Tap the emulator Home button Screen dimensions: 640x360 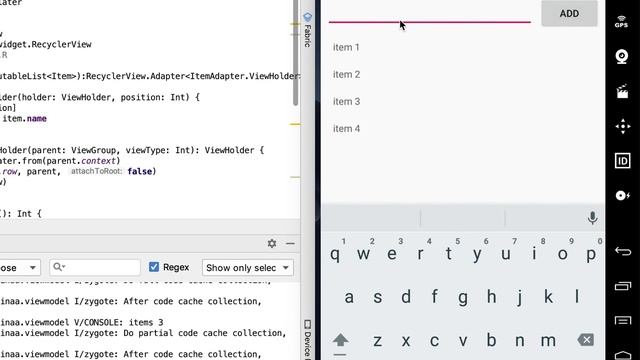coord(623,355)
